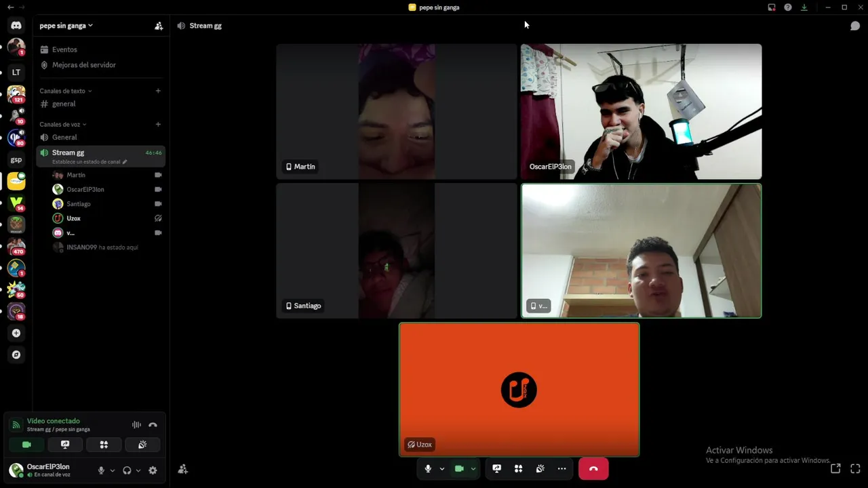Open camera options arrow in call bar
Screen dimensions: 868x488
(x=473, y=468)
